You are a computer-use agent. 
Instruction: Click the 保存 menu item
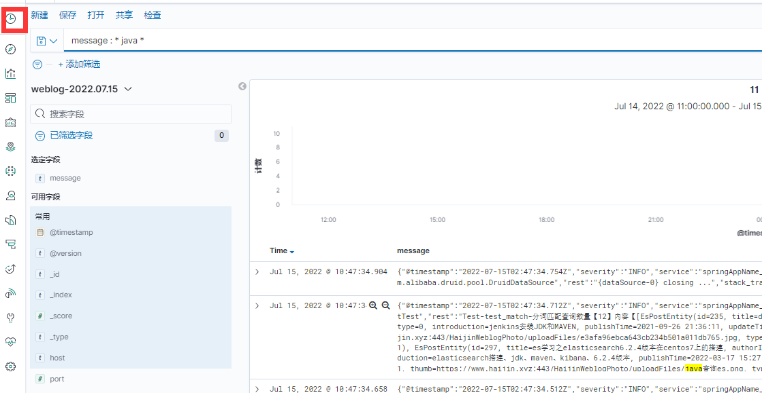pos(68,15)
